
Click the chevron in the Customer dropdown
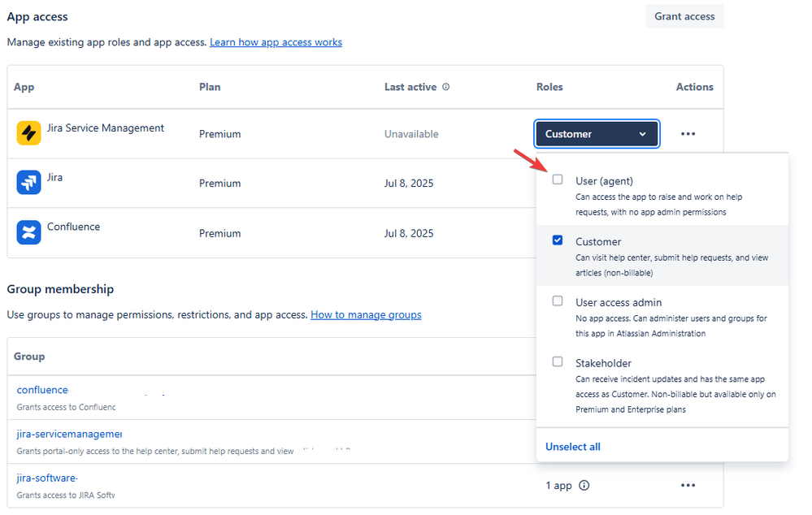point(643,134)
